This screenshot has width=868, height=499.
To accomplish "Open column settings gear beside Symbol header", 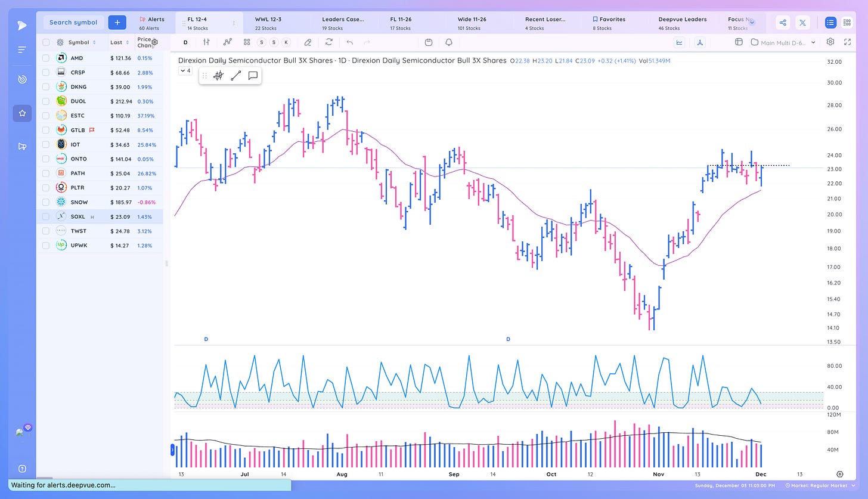I will [x=60, y=42].
